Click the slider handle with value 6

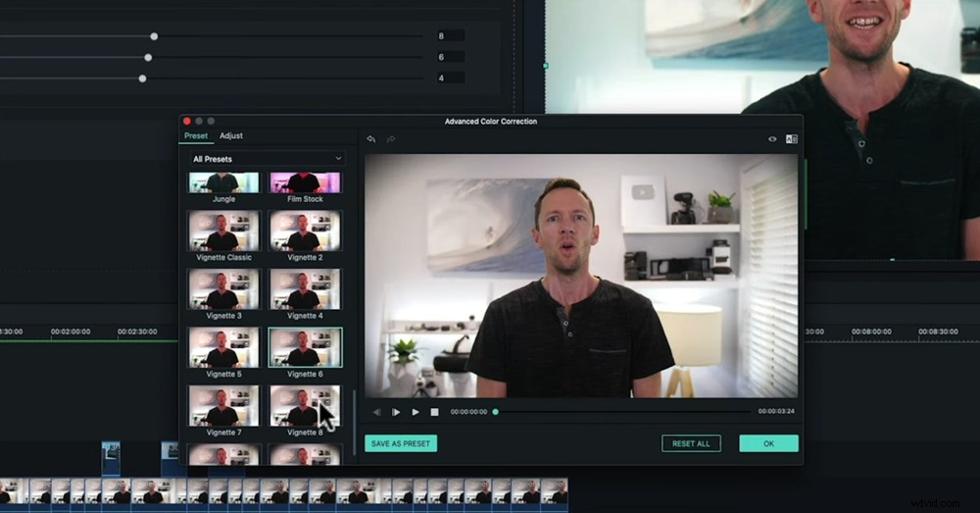tap(148, 58)
